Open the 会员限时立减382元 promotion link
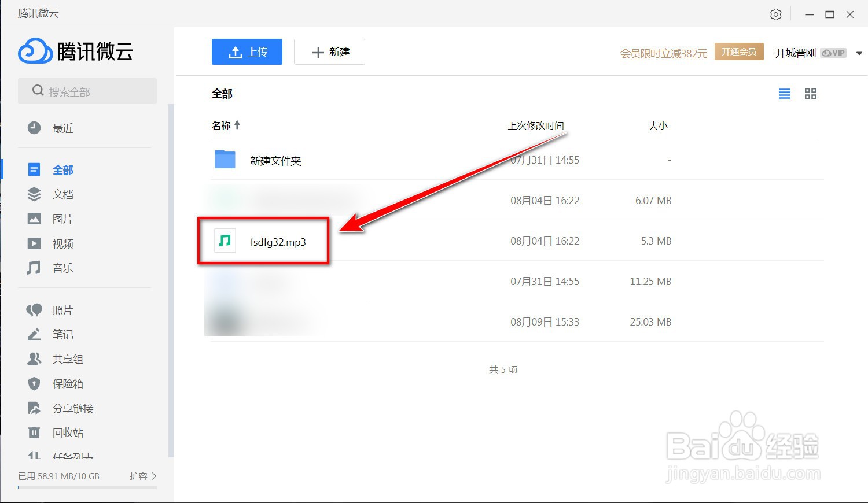Image resolution: width=868 pixels, height=503 pixels. click(x=664, y=53)
